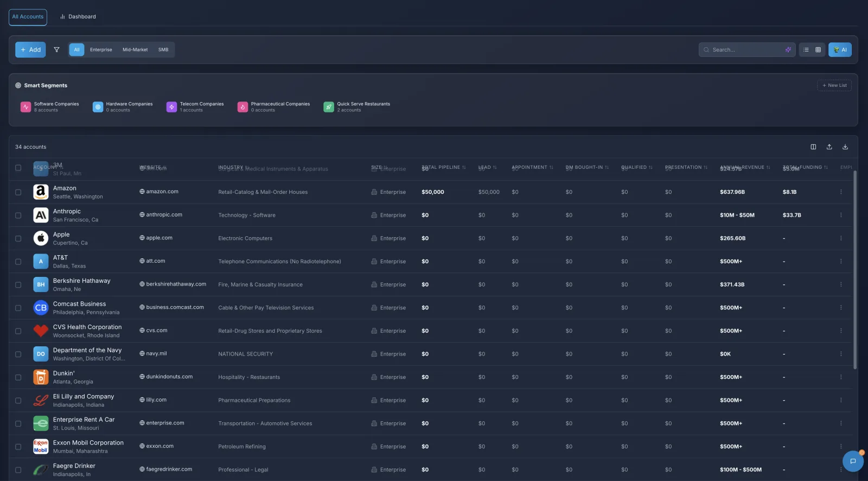Filter by Enterprise segment

[101, 49]
